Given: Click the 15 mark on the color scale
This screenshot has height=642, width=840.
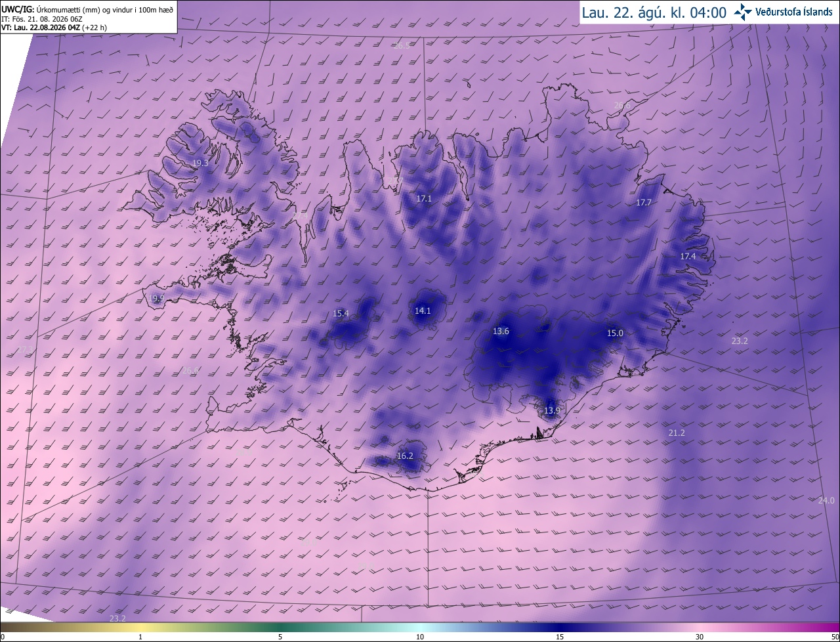Looking at the screenshot, I should pos(560,637).
